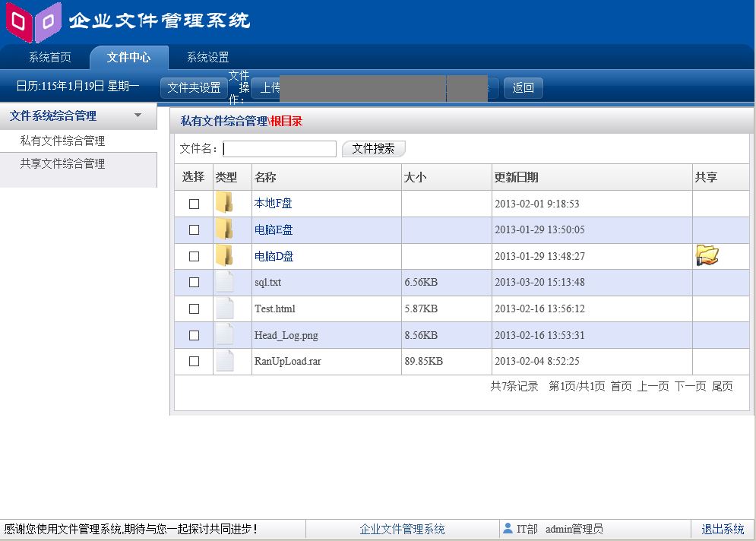
Task: Click the file icon for RanUpLoad.rar
Action: pyautogui.click(x=224, y=361)
